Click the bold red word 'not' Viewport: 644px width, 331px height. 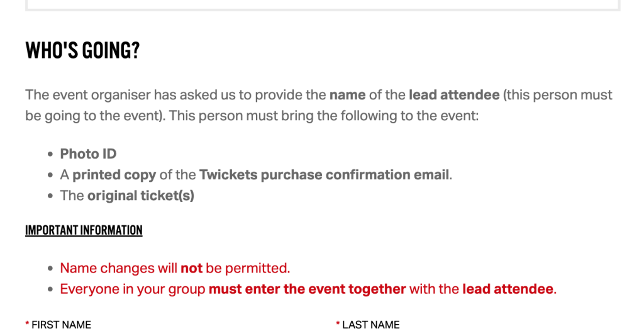[x=191, y=269]
